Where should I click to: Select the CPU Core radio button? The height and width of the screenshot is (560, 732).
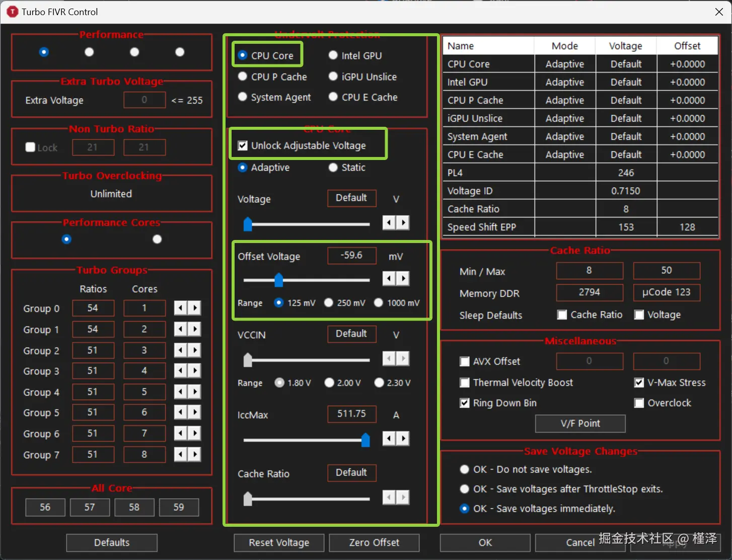243,55
